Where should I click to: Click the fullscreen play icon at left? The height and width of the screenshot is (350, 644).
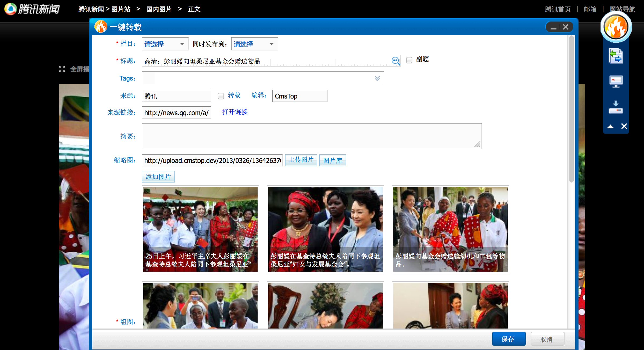pos(62,69)
